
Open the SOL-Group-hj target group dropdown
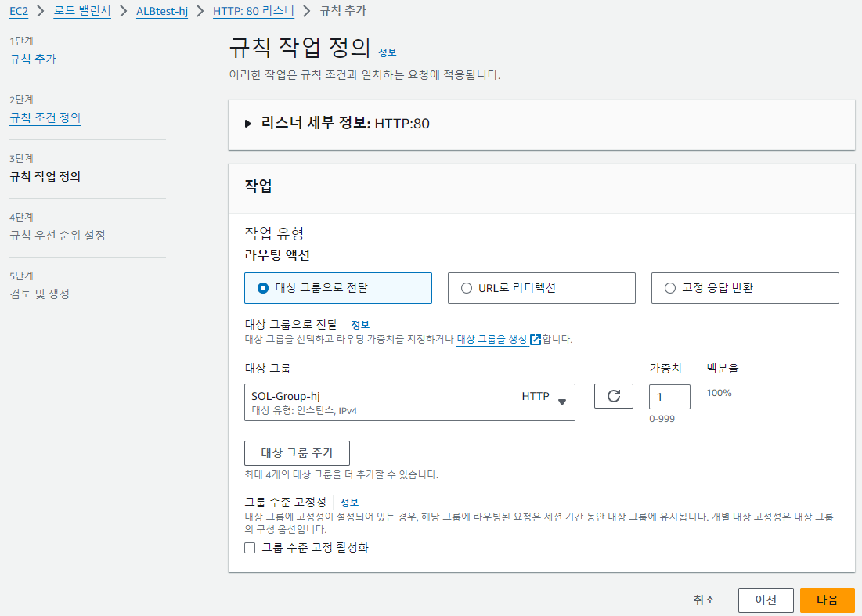409,402
